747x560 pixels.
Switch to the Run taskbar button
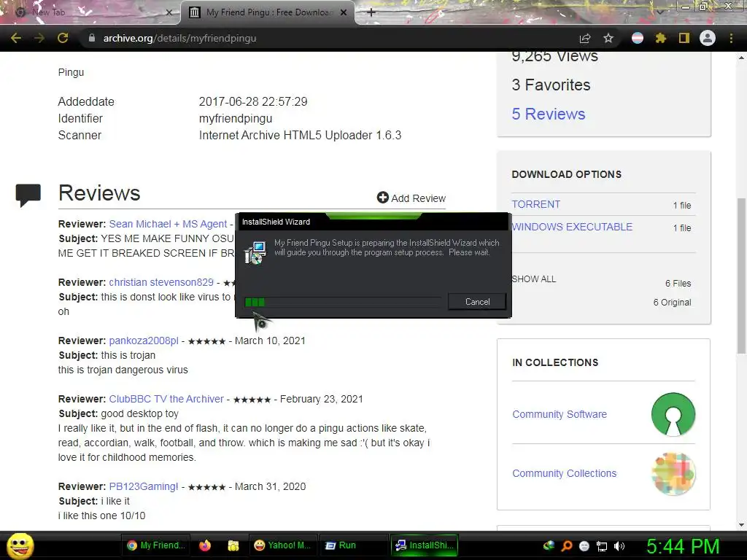coord(353,545)
